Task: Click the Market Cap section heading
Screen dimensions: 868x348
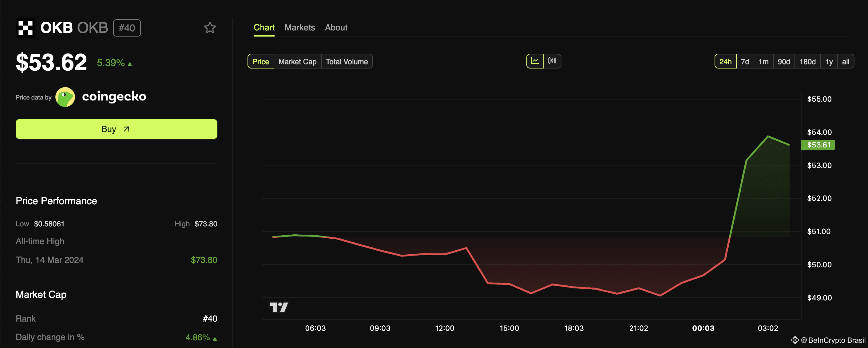Action: (41, 295)
